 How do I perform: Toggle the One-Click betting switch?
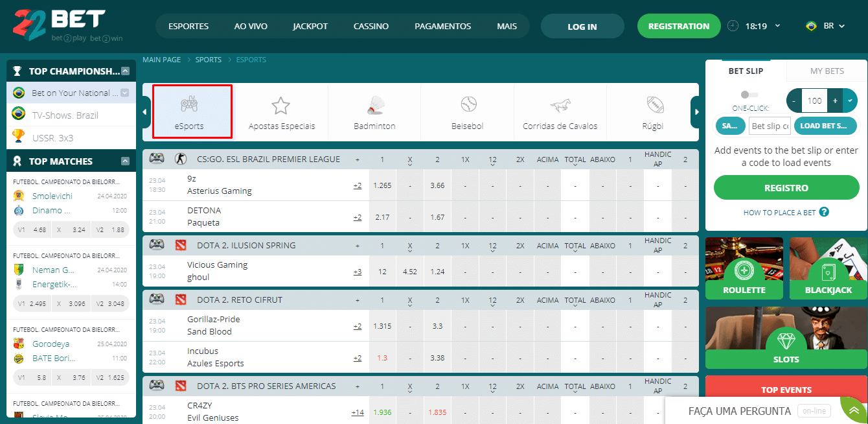coord(749,95)
